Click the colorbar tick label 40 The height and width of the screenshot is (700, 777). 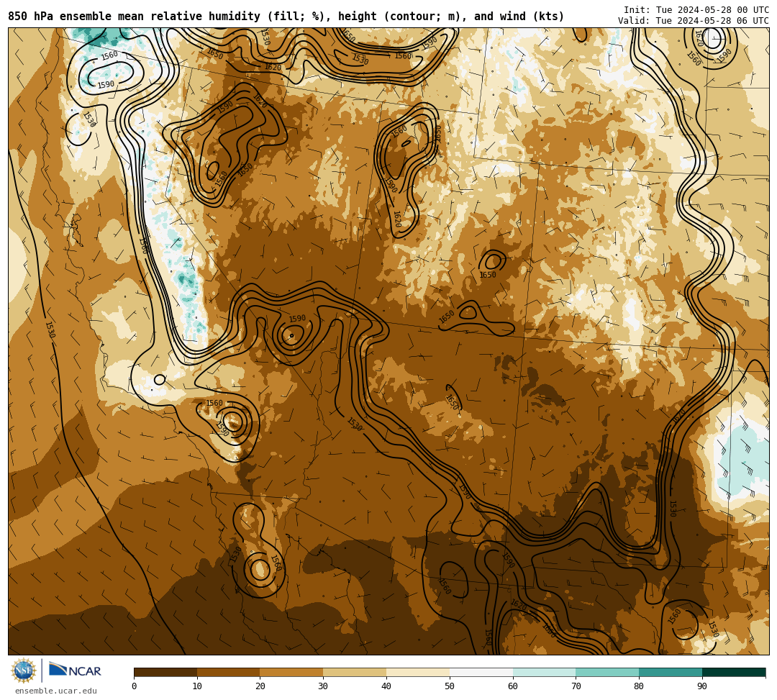386,686
